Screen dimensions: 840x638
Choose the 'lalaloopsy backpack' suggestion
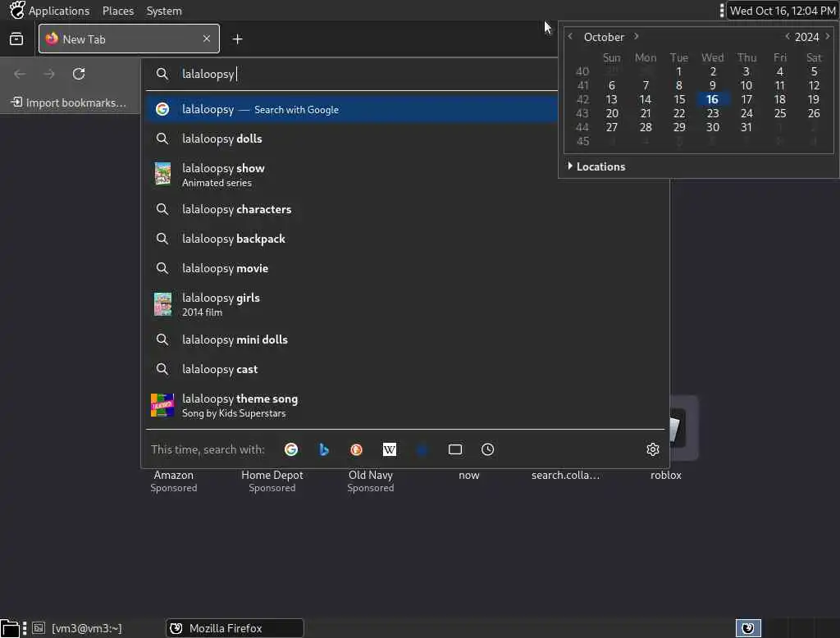[407, 239]
